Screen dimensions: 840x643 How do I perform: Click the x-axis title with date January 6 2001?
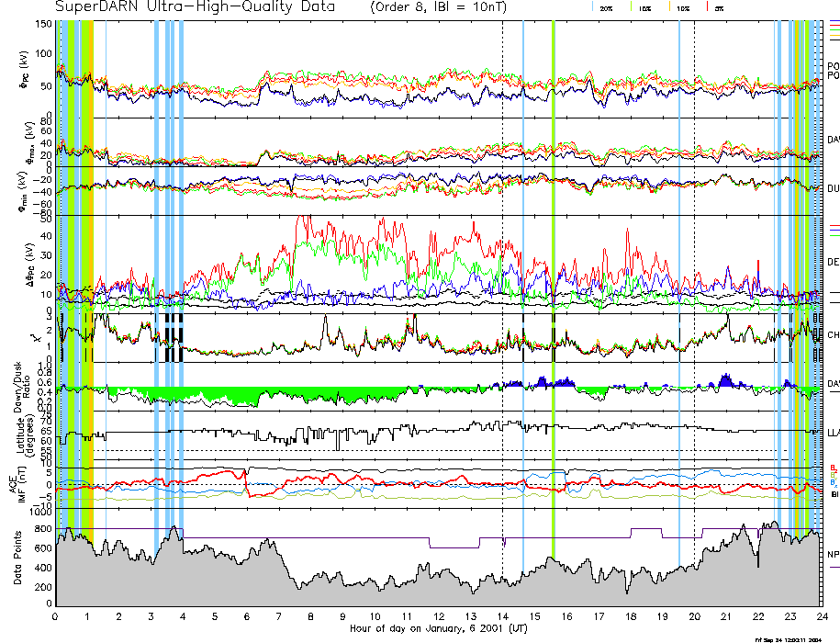(439, 628)
